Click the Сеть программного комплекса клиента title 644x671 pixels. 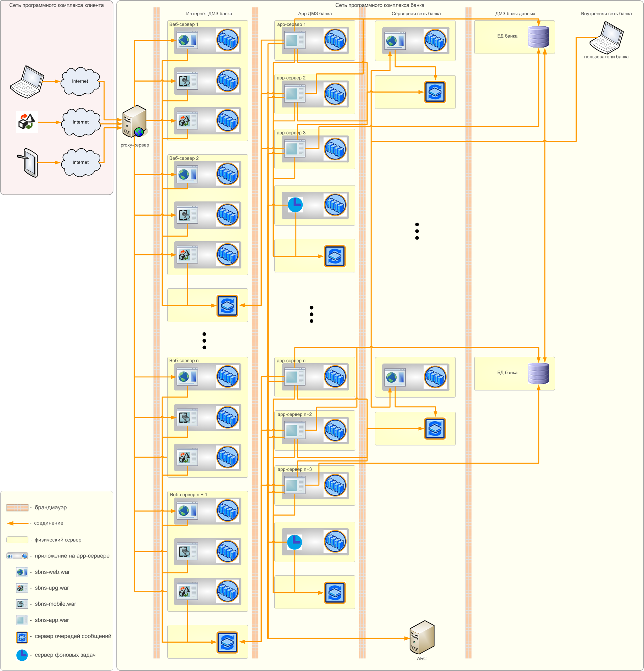[56, 5]
